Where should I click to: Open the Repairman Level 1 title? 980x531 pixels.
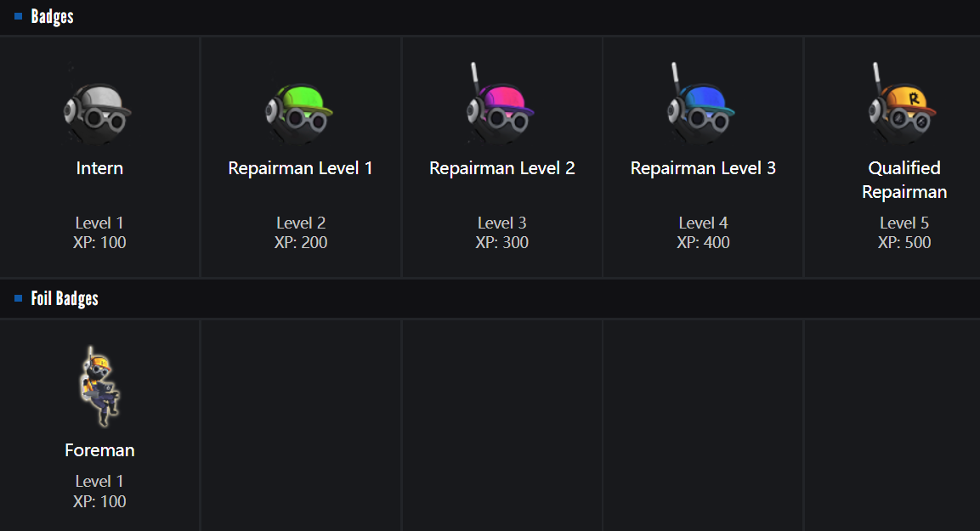point(300,168)
